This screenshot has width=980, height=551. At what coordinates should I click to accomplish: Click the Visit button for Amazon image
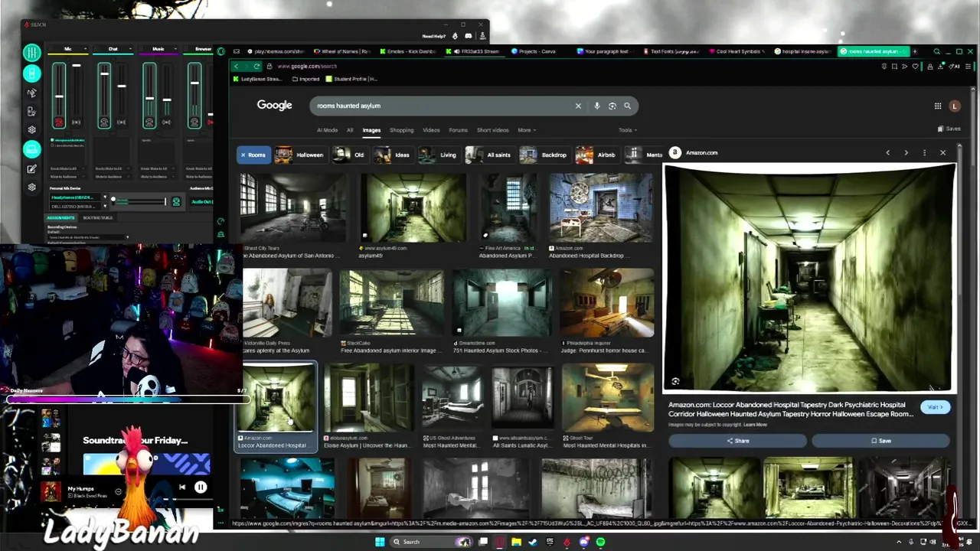point(935,407)
